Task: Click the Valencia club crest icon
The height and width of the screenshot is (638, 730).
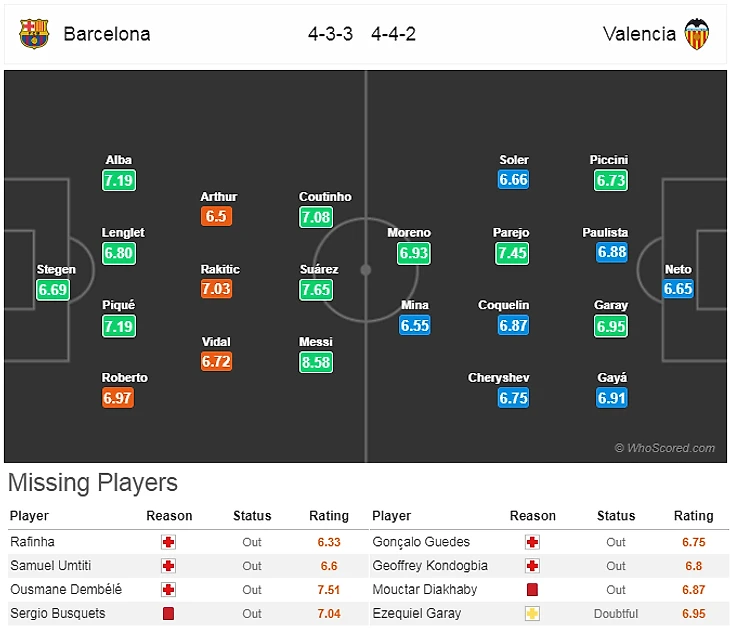Action: [696, 34]
